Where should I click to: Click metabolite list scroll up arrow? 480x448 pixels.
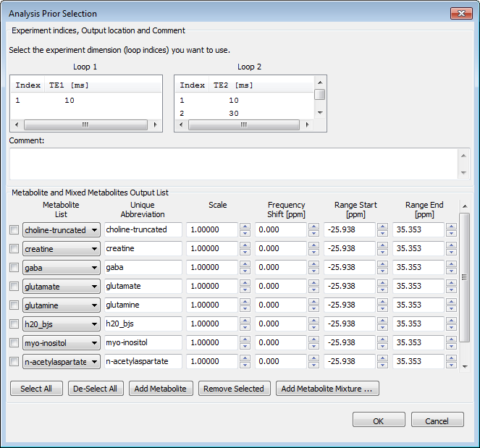(465, 206)
